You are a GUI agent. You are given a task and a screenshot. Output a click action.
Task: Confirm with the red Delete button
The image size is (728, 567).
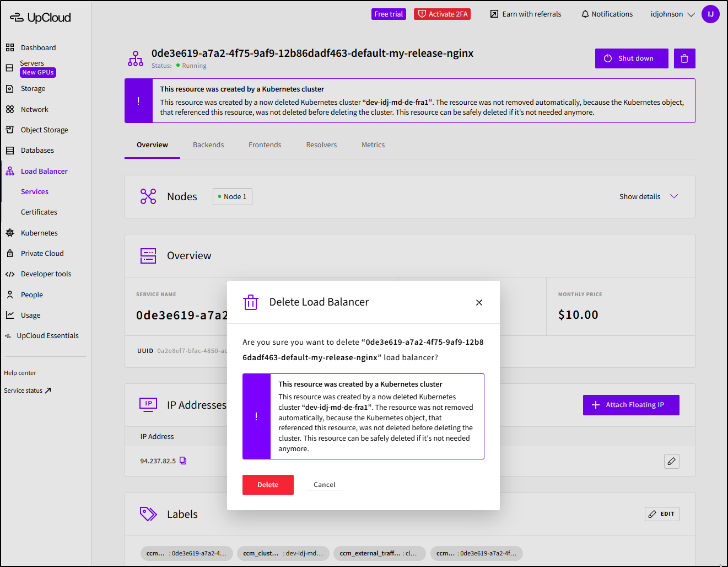(268, 485)
